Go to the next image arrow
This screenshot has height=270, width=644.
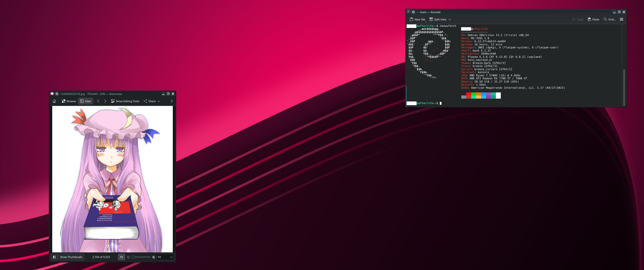coord(105,101)
